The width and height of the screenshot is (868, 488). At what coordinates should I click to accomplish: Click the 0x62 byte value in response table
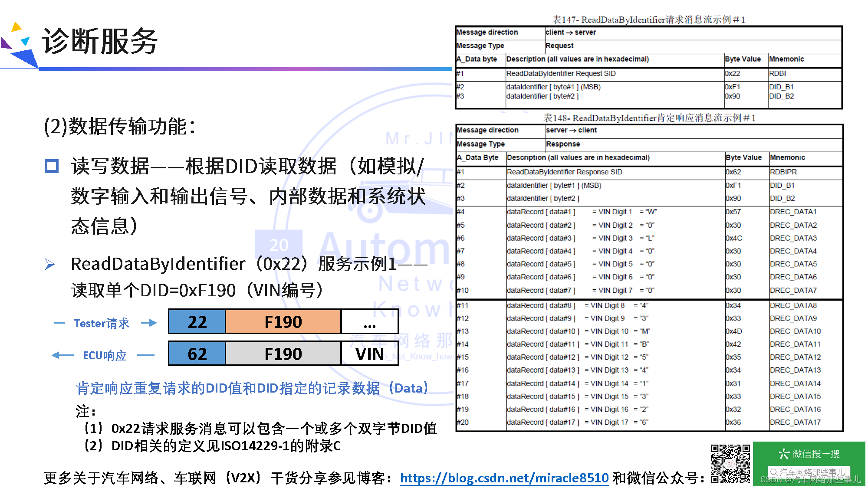click(x=733, y=172)
